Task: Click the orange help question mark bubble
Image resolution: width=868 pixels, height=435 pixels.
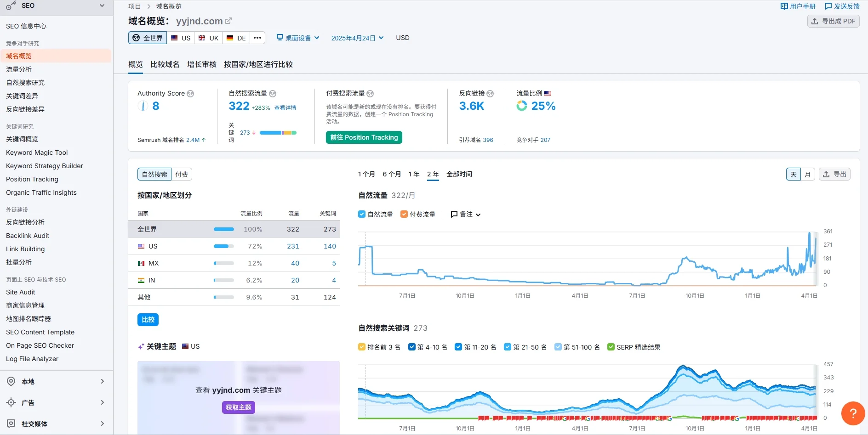Action: click(x=853, y=413)
